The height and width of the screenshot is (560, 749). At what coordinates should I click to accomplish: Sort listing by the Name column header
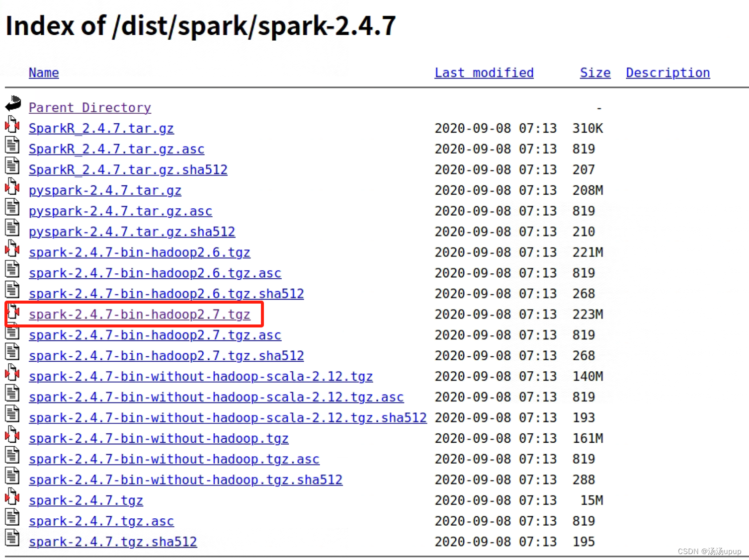point(44,73)
